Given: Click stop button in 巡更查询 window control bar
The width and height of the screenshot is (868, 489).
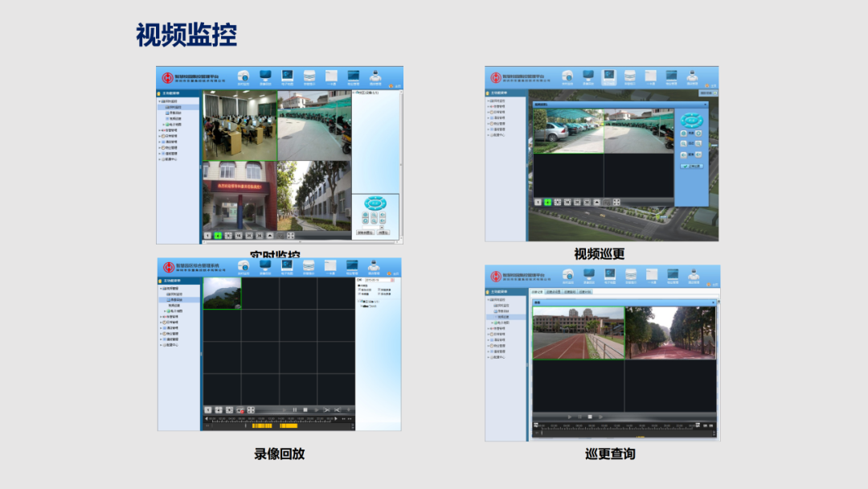Looking at the screenshot, I should coord(590,417).
